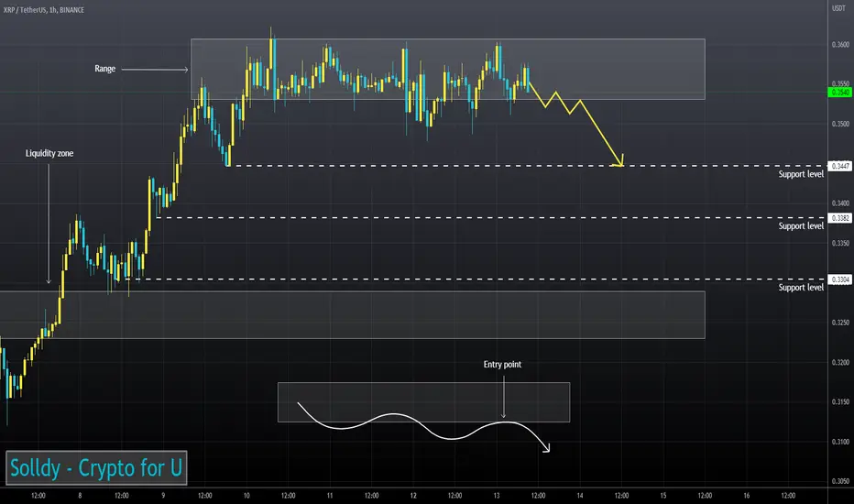The height and width of the screenshot is (504, 854).
Task: Select date 10 on the time axis
Action: 246,496
